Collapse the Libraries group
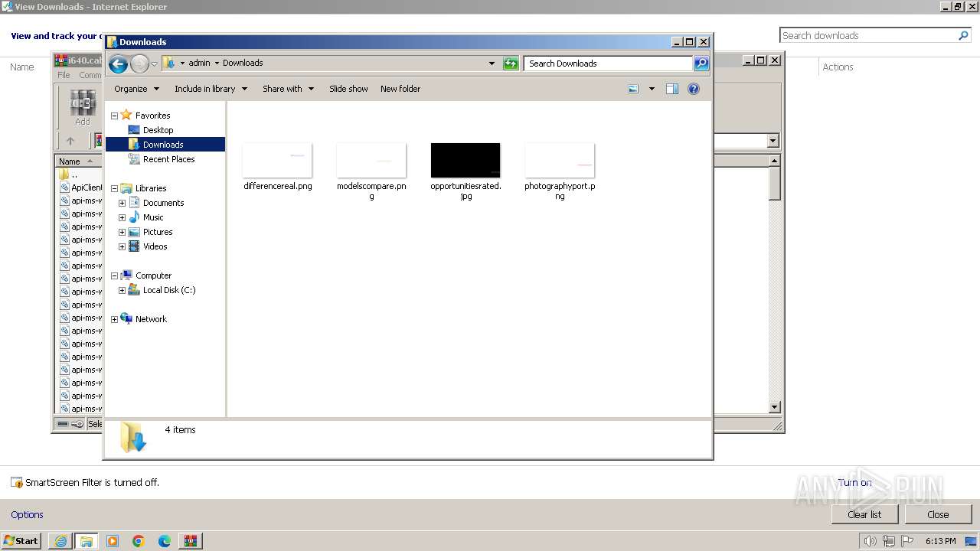980x551 pixels. (115, 189)
